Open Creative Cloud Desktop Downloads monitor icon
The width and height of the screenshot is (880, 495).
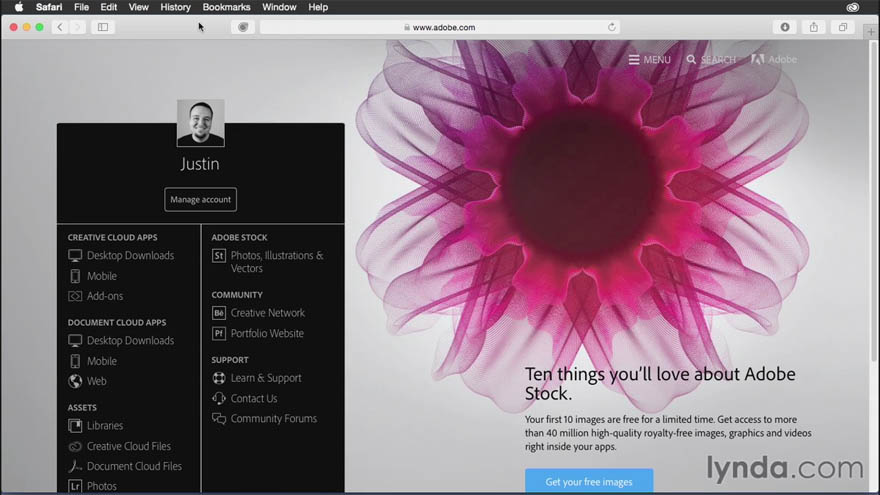pos(75,256)
